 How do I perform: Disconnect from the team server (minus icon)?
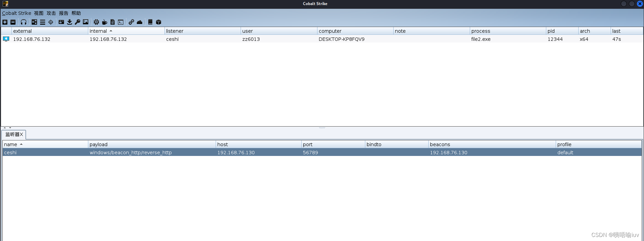(13, 22)
